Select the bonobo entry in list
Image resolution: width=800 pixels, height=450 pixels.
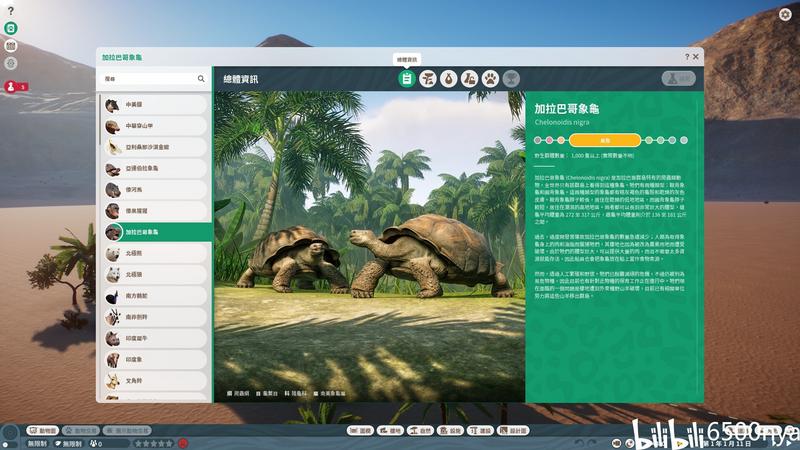tap(156, 211)
